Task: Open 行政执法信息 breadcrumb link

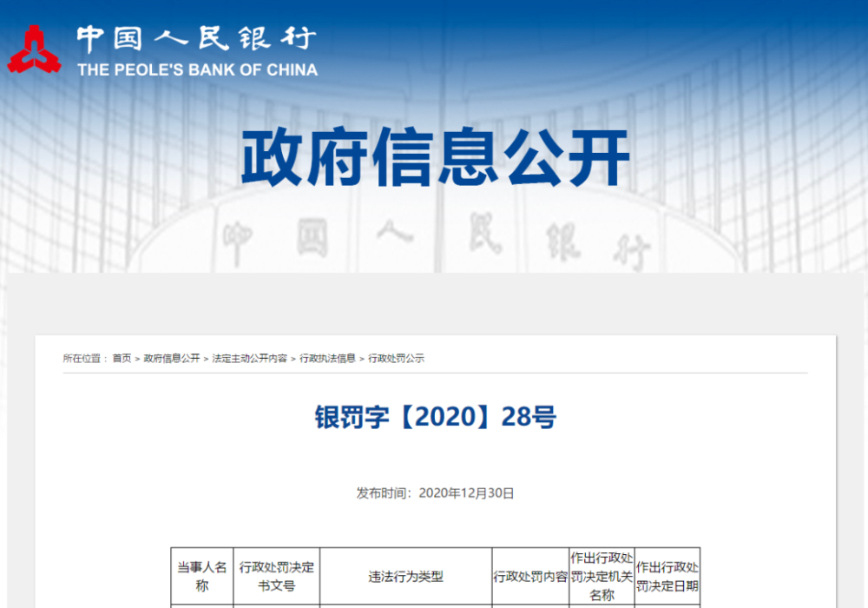Action: point(328,358)
